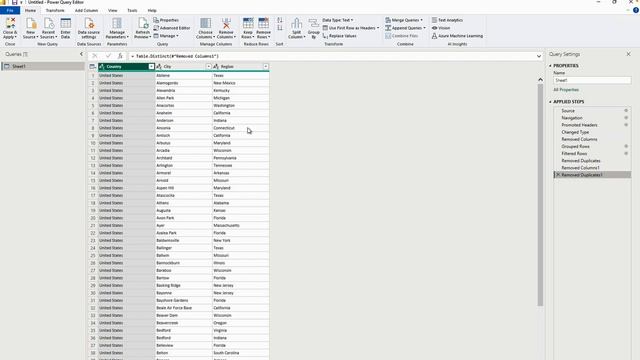Open Text Analytics AI insight
The width and height of the screenshot is (640, 360).
coord(447,20)
